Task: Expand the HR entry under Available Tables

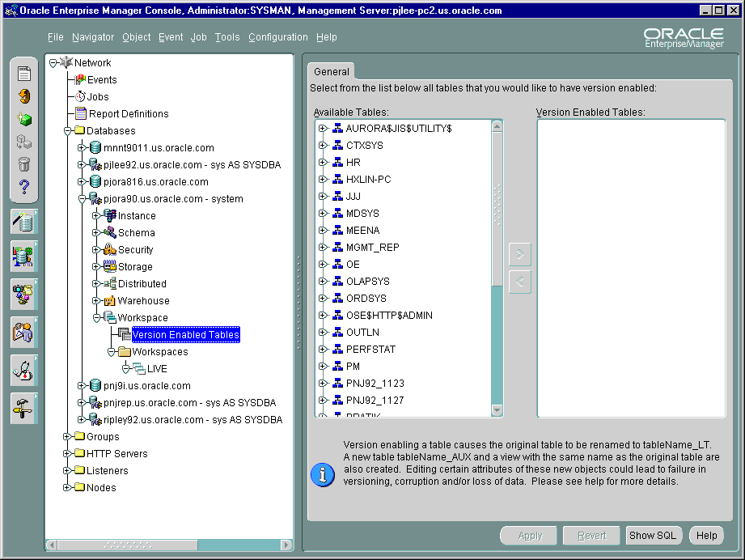Action: (323, 163)
